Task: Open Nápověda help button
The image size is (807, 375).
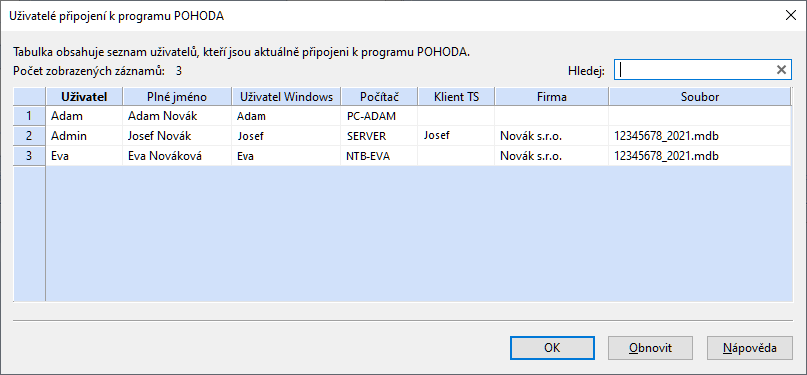Action: point(749,348)
